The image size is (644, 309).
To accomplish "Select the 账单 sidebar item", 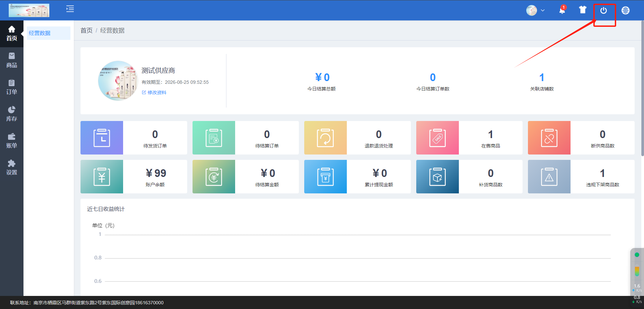I will click(12, 141).
